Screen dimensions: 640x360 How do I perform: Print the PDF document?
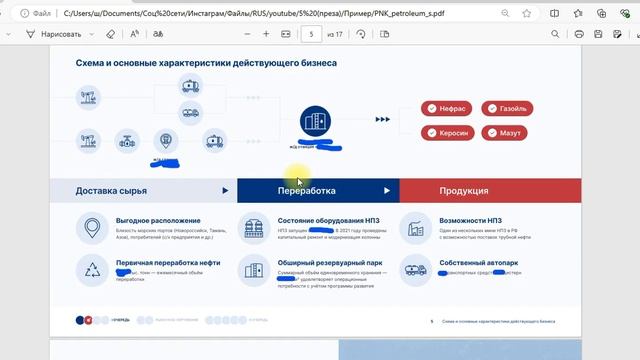tap(579, 34)
